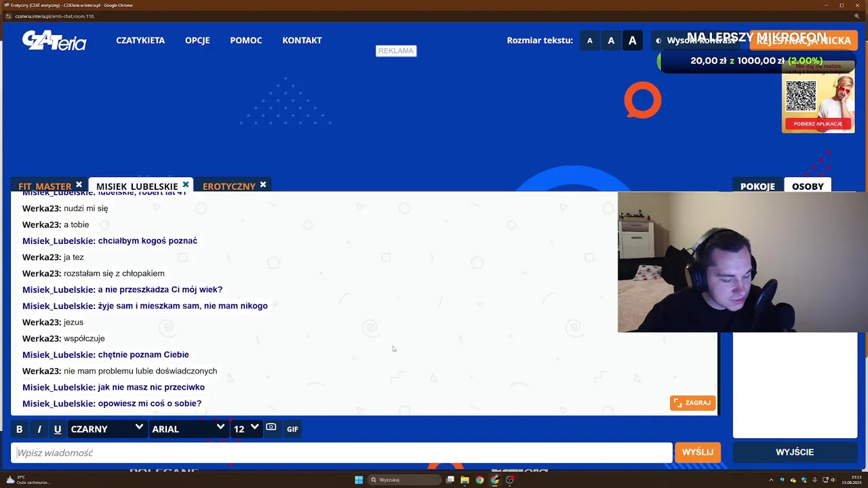868x488 pixels.
Task: Switch to the EROTYCZNY room tab
Action: point(229,186)
